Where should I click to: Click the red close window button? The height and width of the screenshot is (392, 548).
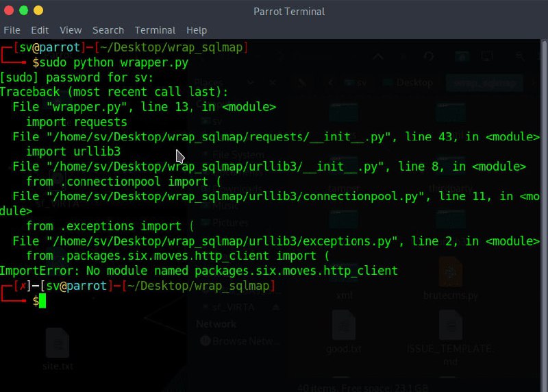9,11
